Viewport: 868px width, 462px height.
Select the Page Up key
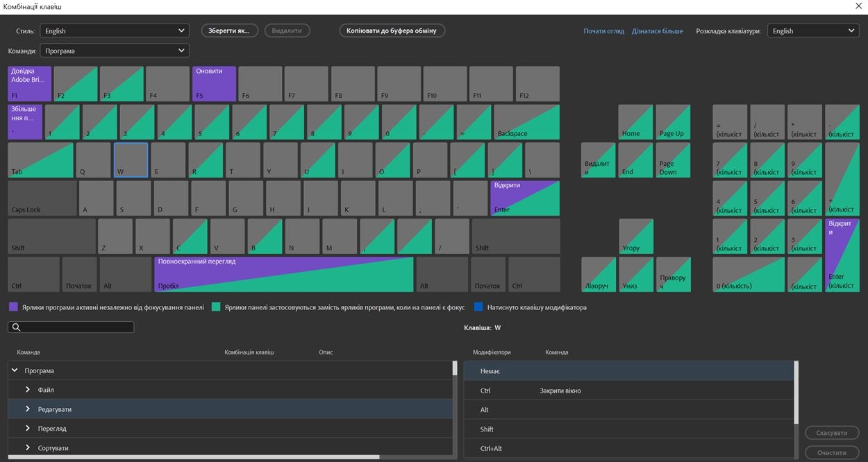click(x=672, y=121)
